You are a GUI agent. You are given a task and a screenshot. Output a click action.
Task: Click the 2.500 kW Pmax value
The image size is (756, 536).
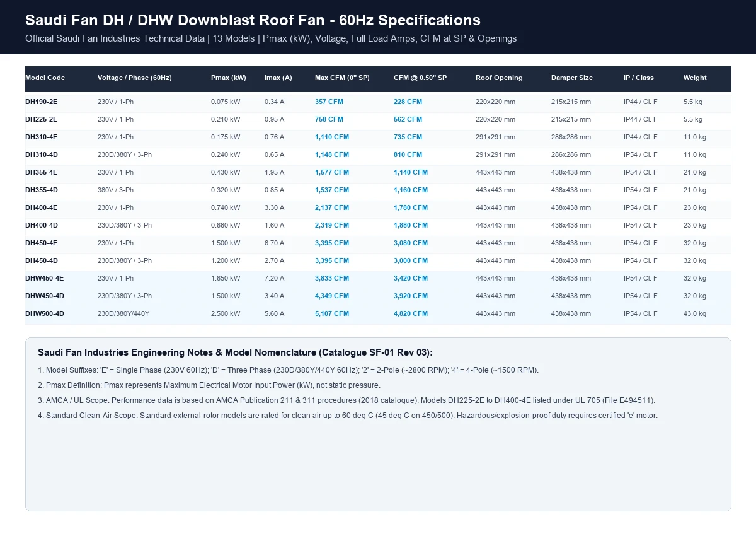point(226,313)
